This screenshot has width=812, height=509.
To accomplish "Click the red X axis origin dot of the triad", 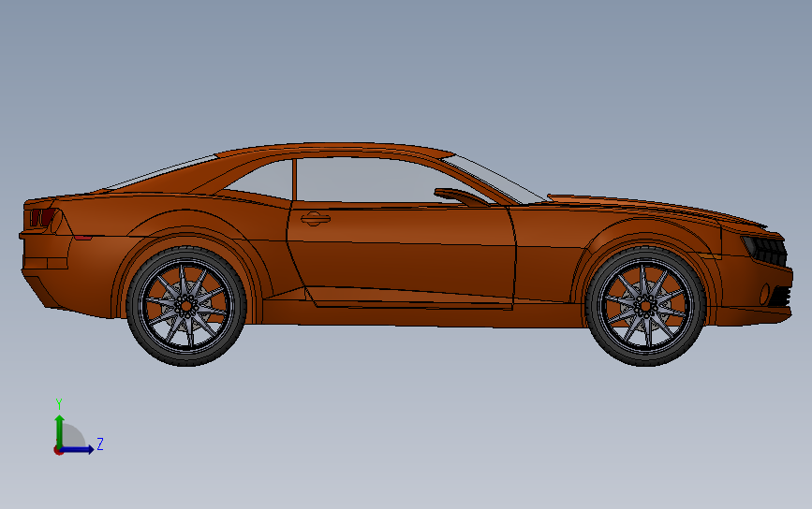I will click(58, 451).
